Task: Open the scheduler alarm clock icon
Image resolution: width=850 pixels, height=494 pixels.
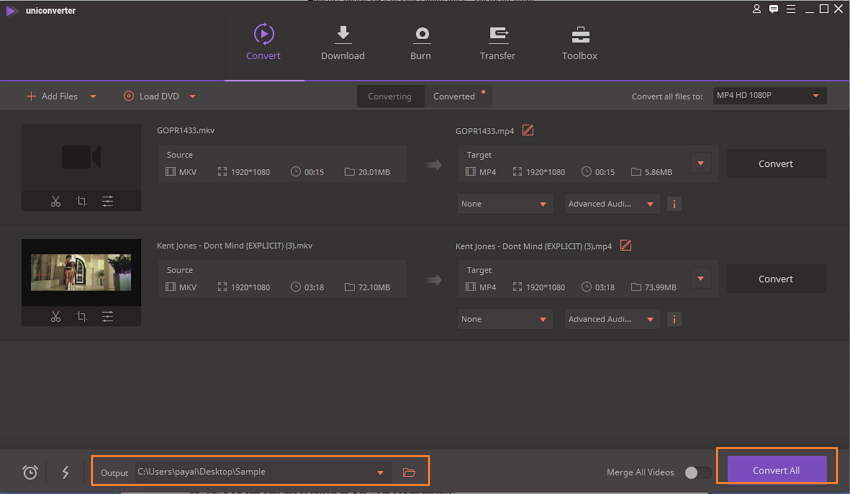Action: point(30,472)
